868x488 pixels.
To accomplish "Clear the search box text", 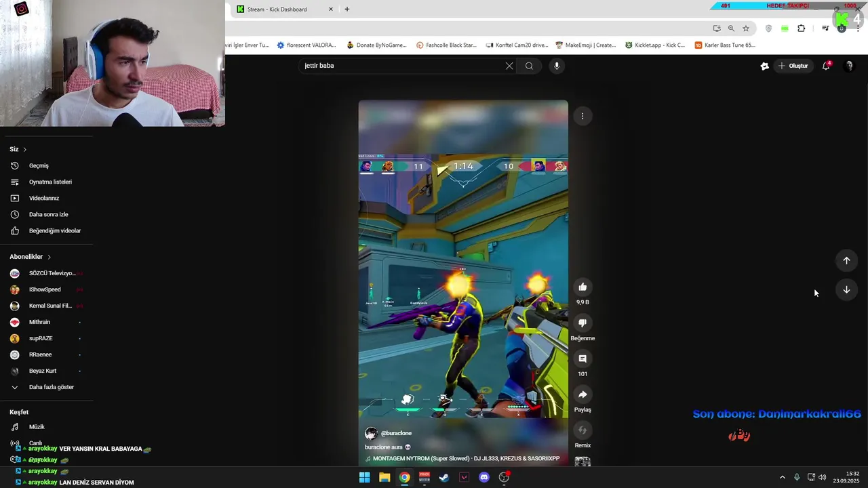I will point(509,66).
